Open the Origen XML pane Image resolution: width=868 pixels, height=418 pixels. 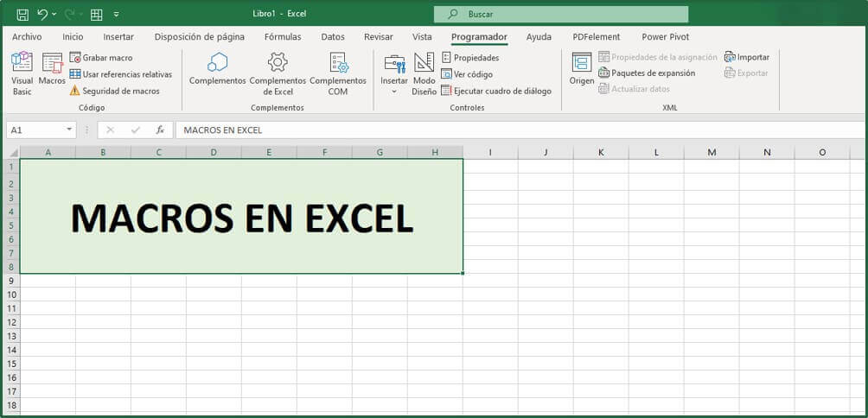point(582,70)
